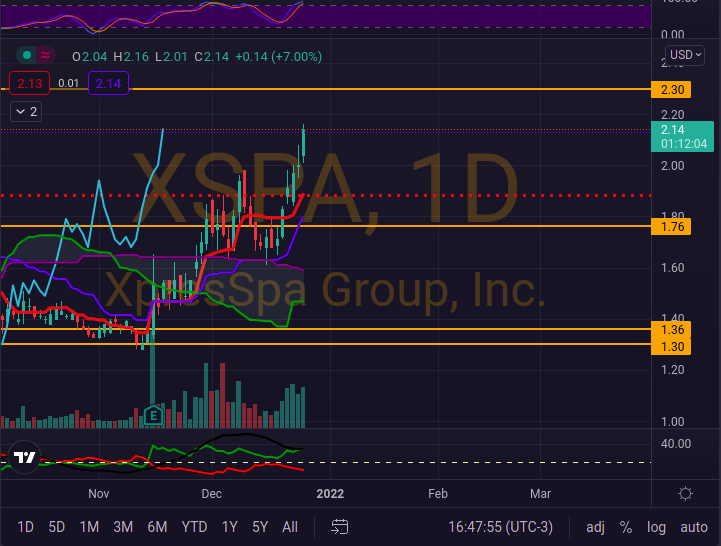This screenshot has height=546, width=721.
Task: Click the red 2.13 sell price button
Action: 29,83
